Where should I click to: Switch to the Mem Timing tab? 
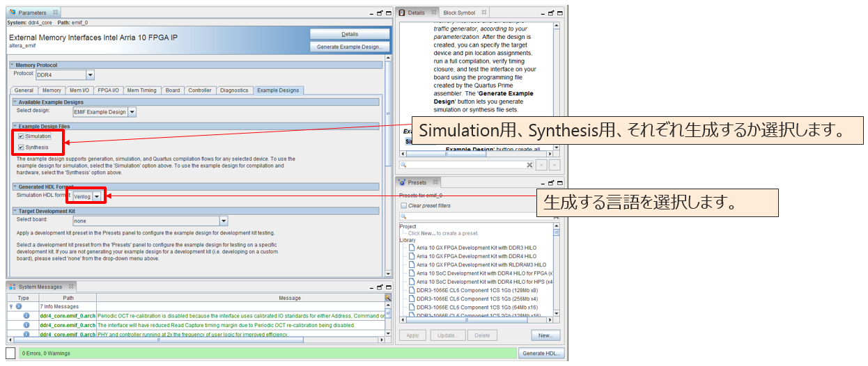[141, 90]
